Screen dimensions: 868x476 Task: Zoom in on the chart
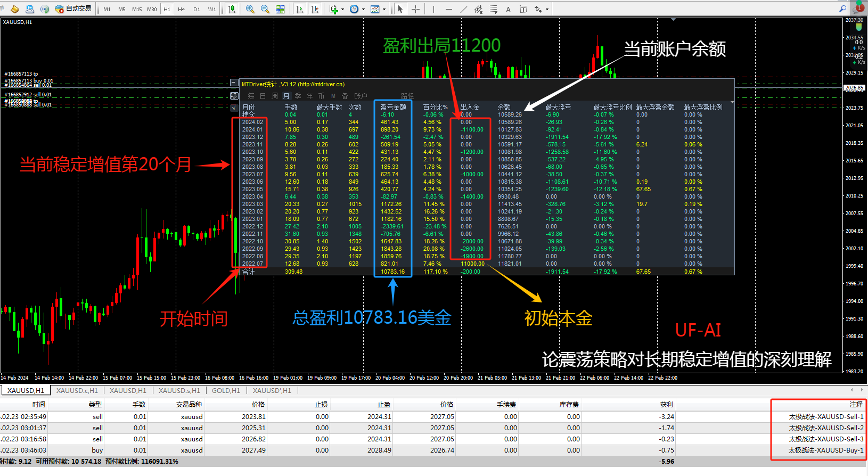click(x=250, y=9)
